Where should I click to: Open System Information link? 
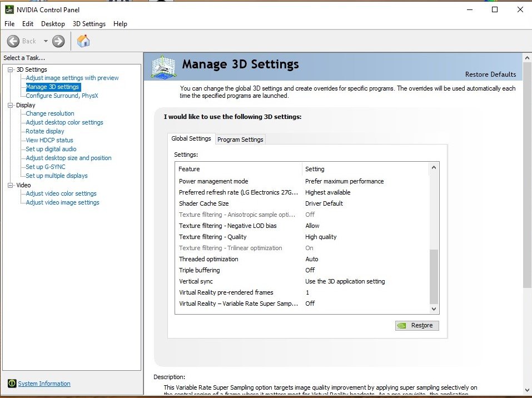(x=44, y=384)
